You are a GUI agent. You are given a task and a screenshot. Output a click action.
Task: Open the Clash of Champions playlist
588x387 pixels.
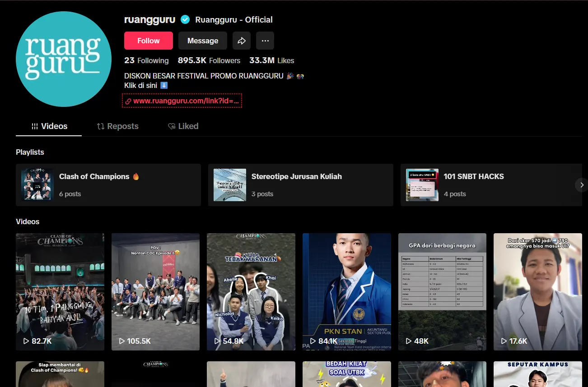coord(108,185)
